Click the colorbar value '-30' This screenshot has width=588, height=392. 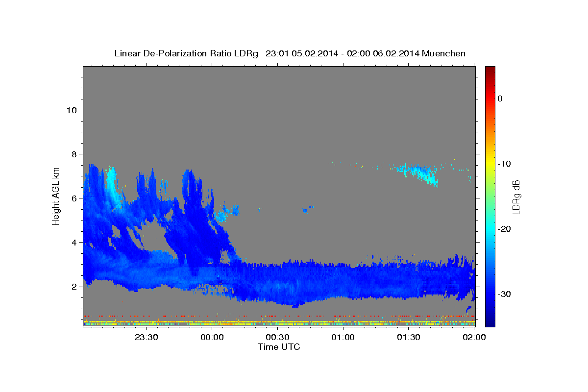tap(504, 294)
